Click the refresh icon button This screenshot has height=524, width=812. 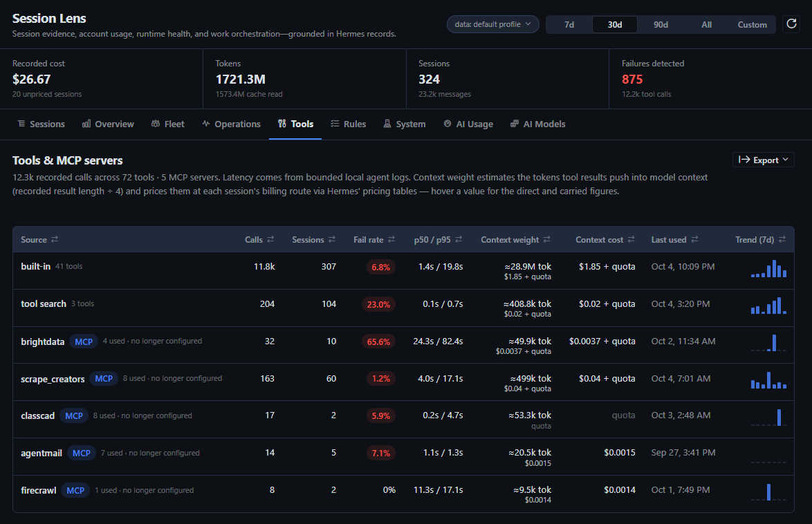pos(791,24)
